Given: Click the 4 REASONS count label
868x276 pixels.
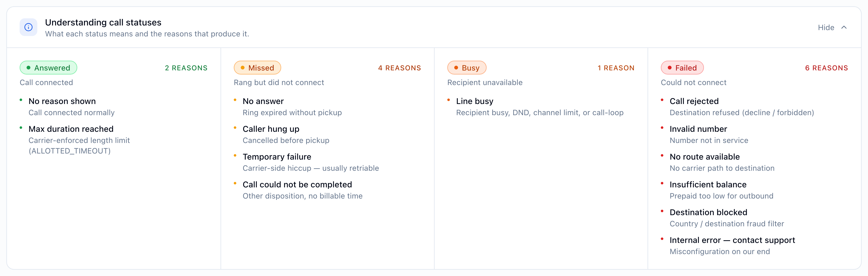Looking at the screenshot, I should (400, 68).
